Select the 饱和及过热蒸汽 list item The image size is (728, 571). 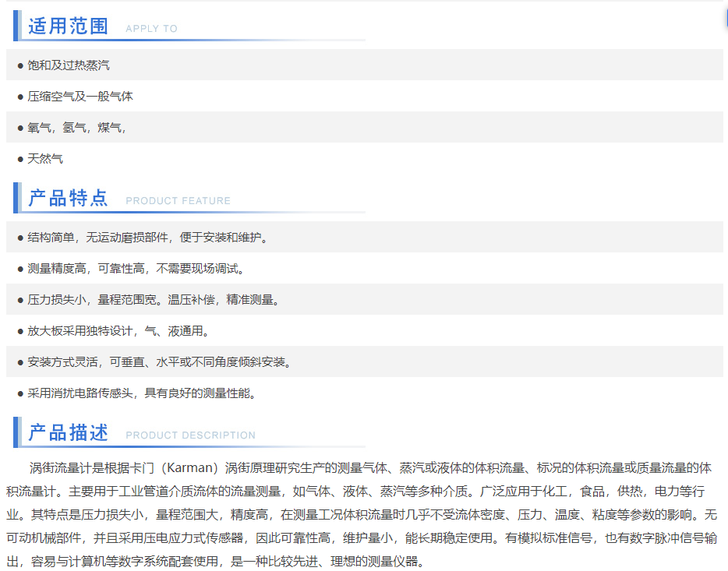[x=69, y=65]
